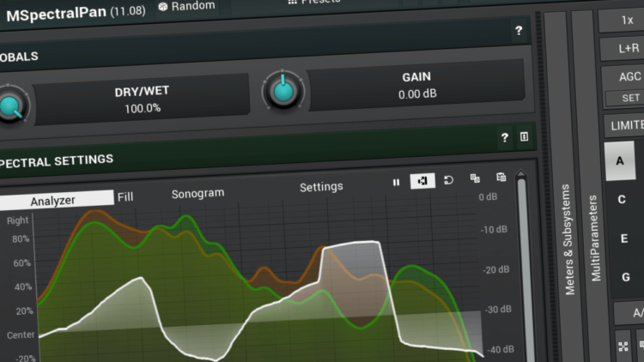Open the Spectral Settings section options icon
The image size is (644, 362).
(524, 136)
